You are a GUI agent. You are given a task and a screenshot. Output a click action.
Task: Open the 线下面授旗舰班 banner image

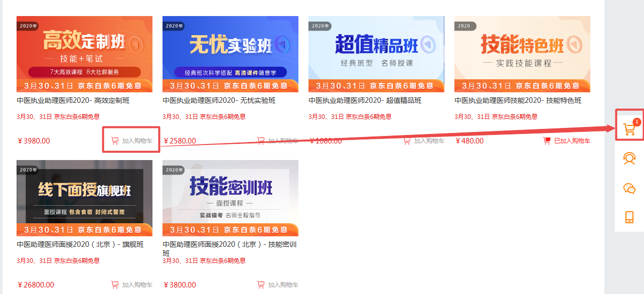84,198
